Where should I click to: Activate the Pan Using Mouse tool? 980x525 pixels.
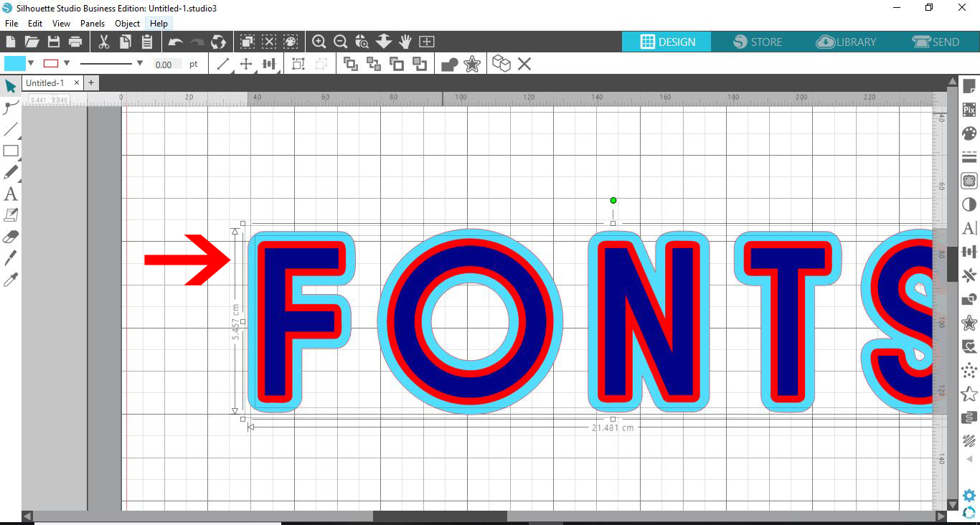(405, 42)
